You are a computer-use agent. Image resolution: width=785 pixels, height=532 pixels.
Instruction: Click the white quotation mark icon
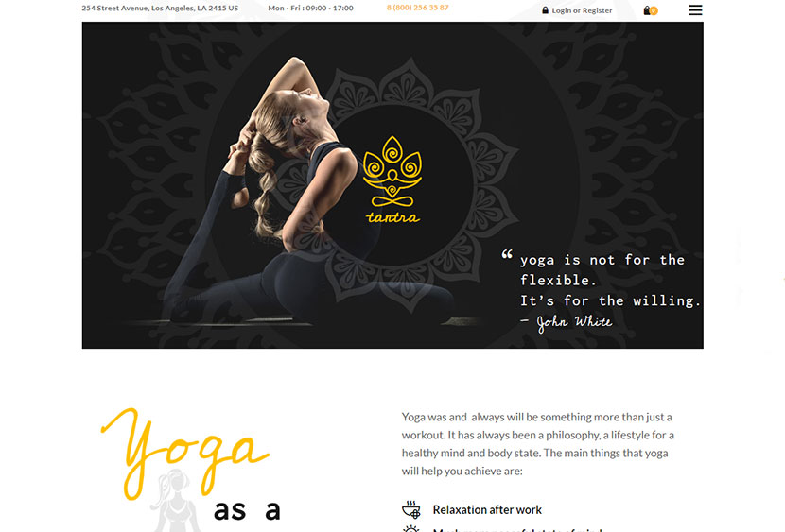(x=507, y=254)
